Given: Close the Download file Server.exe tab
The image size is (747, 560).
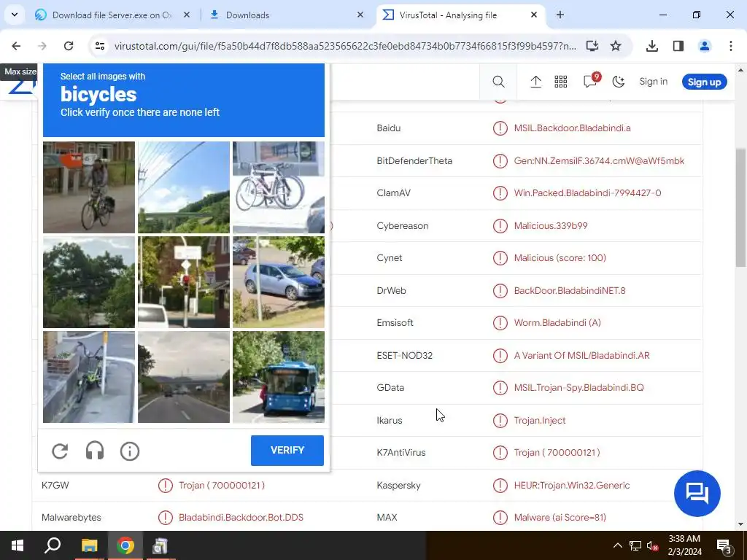Looking at the screenshot, I should tap(187, 15).
